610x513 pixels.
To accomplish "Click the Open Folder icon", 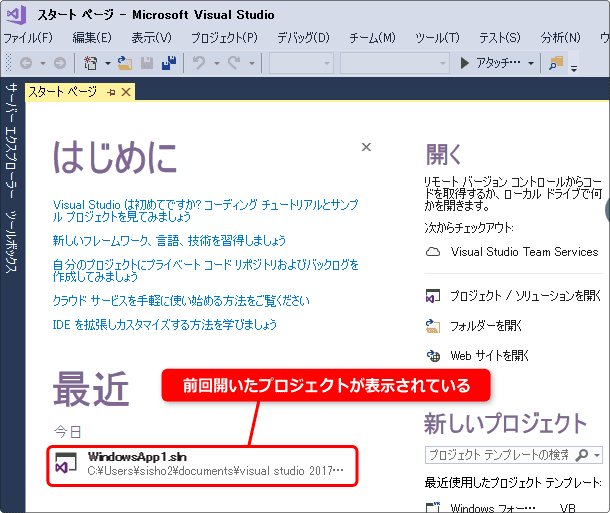I will click(x=433, y=326).
